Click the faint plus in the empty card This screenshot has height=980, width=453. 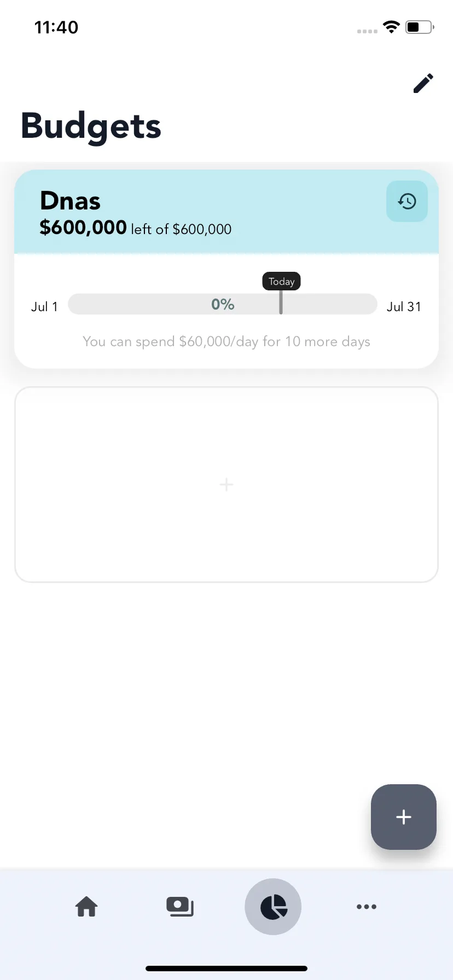coord(226,485)
